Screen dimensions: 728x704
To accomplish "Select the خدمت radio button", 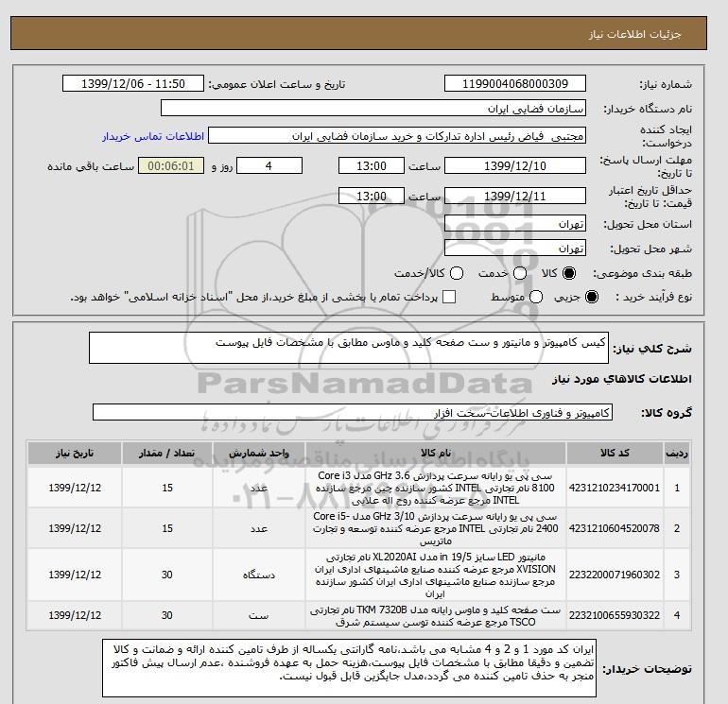I will [520, 273].
